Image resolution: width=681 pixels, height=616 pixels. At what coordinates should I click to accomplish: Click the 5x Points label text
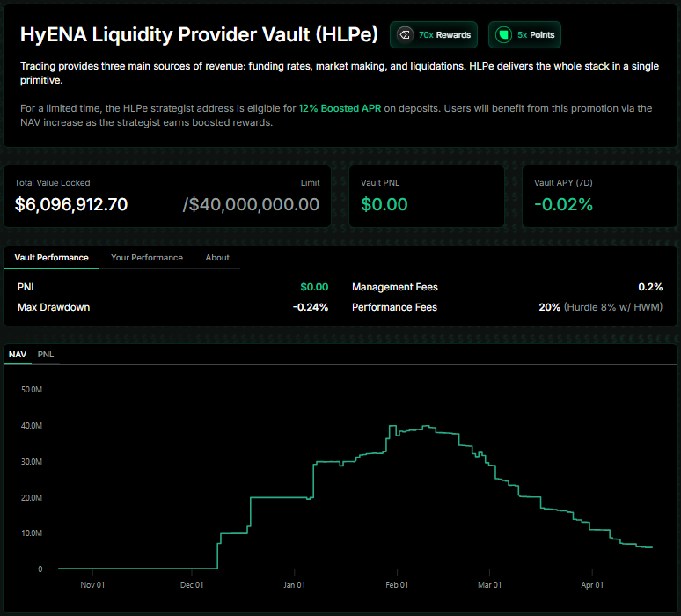pyautogui.click(x=535, y=35)
